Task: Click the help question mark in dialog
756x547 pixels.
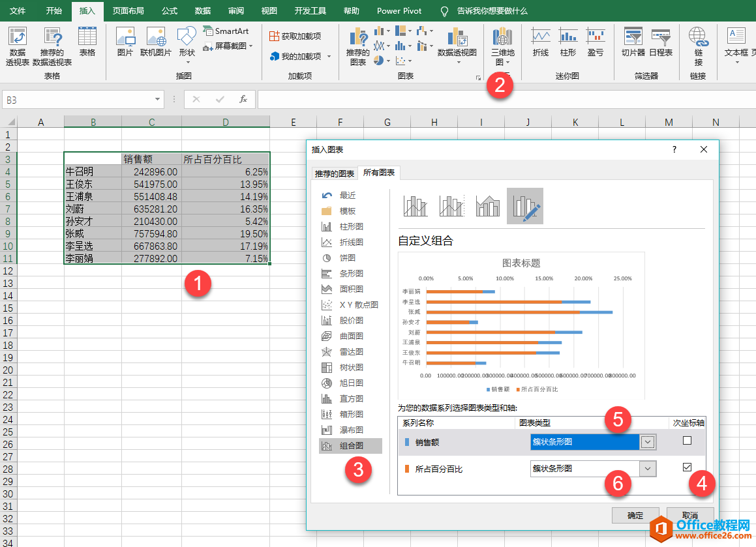Action: click(x=674, y=149)
